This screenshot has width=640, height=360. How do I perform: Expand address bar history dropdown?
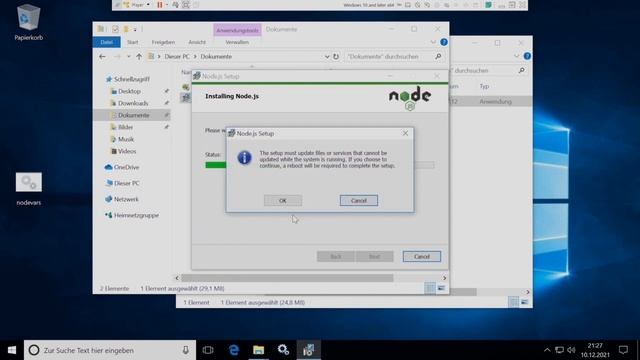[327, 56]
